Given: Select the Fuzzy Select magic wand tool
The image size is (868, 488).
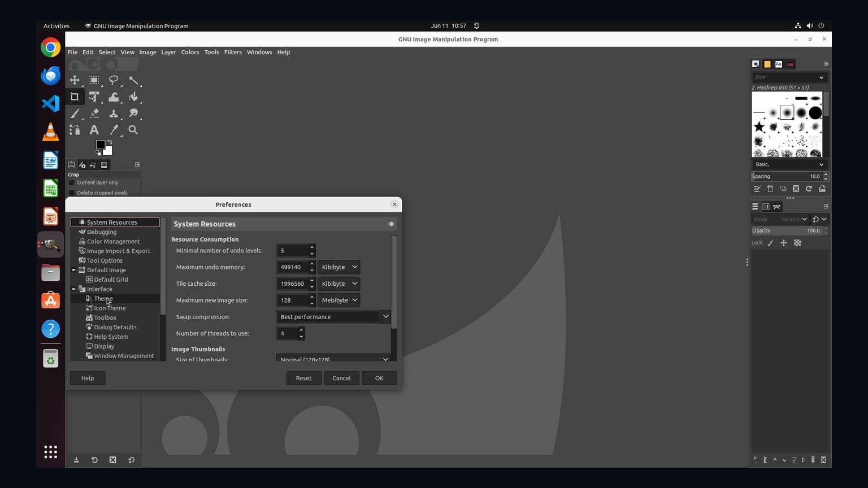Looking at the screenshot, I should (133, 80).
